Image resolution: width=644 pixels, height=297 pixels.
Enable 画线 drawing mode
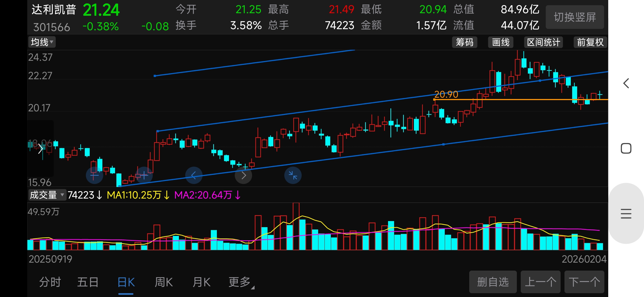pos(501,42)
